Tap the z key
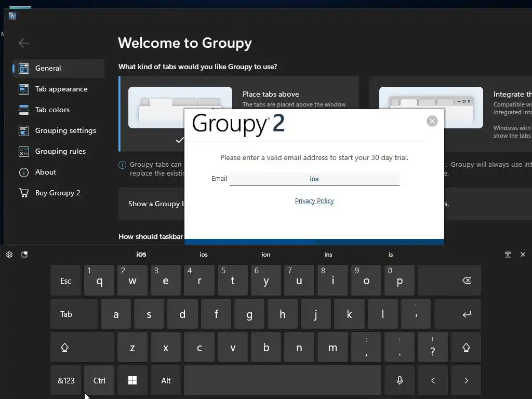The image size is (532, 399). (x=132, y=348)
